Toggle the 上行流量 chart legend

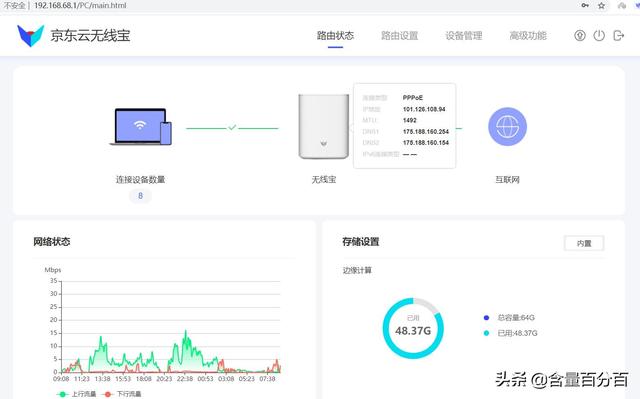77,394
